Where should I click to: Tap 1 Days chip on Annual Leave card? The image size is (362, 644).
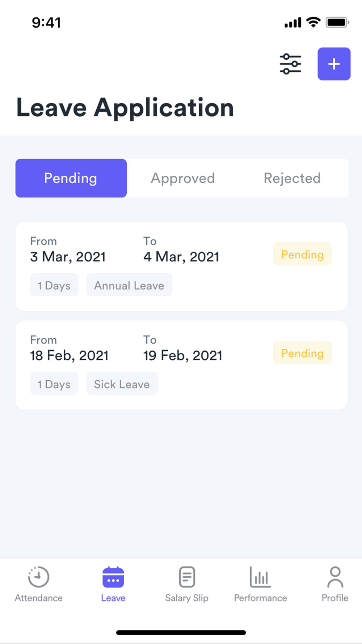tap(54, 285)
